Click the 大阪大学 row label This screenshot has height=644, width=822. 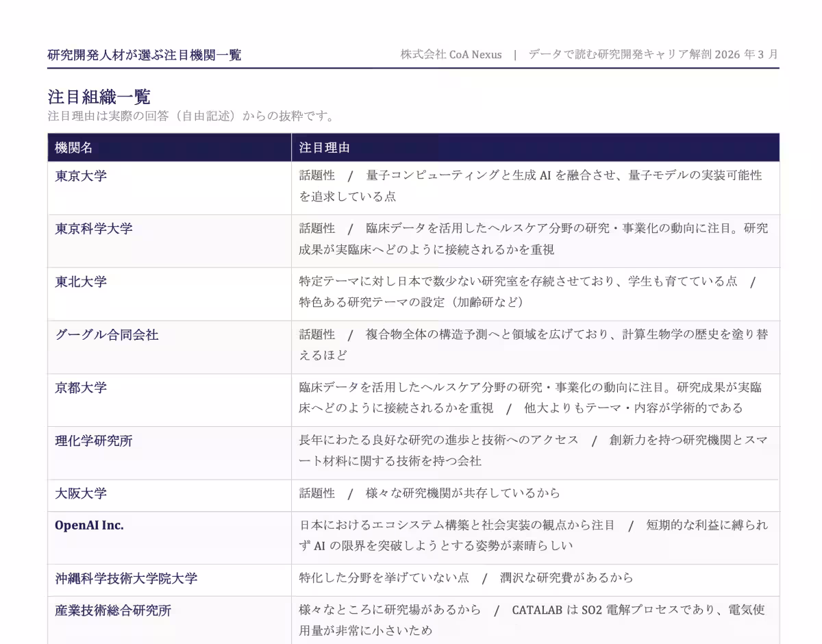coord(81,495)
